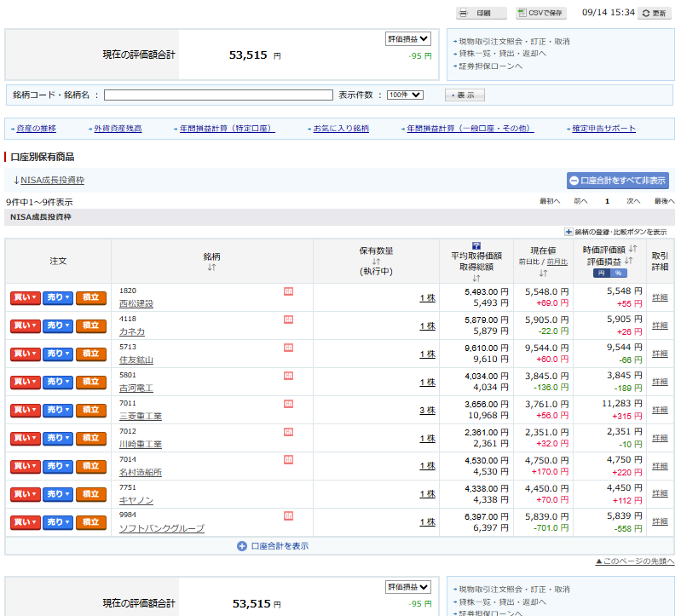Open 買い dropdown for ソフトバンクグループ
This screenshot has width=681, height=616.
[26, 522]
